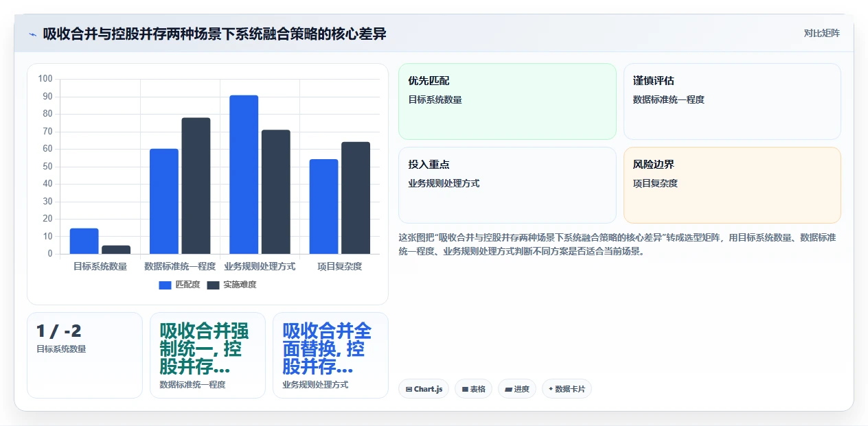Click the 实施难度 bar for 数据标准统一程度
This screenshot has width=868, height=426.
point(196,186)
